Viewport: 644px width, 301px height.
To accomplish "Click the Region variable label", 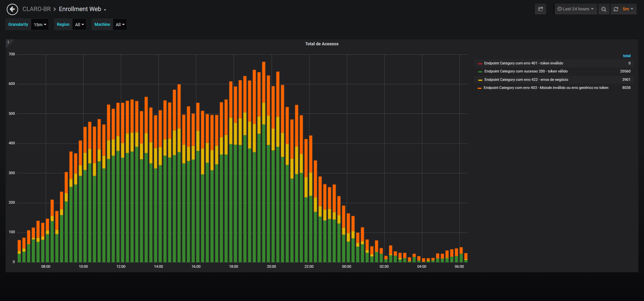I will [63, 24].
